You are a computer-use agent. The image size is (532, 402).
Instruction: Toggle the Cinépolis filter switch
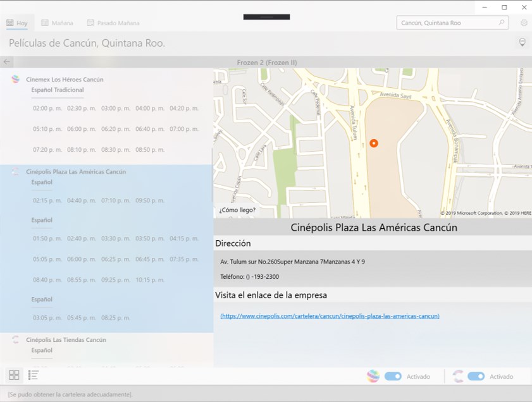(476, 376)
